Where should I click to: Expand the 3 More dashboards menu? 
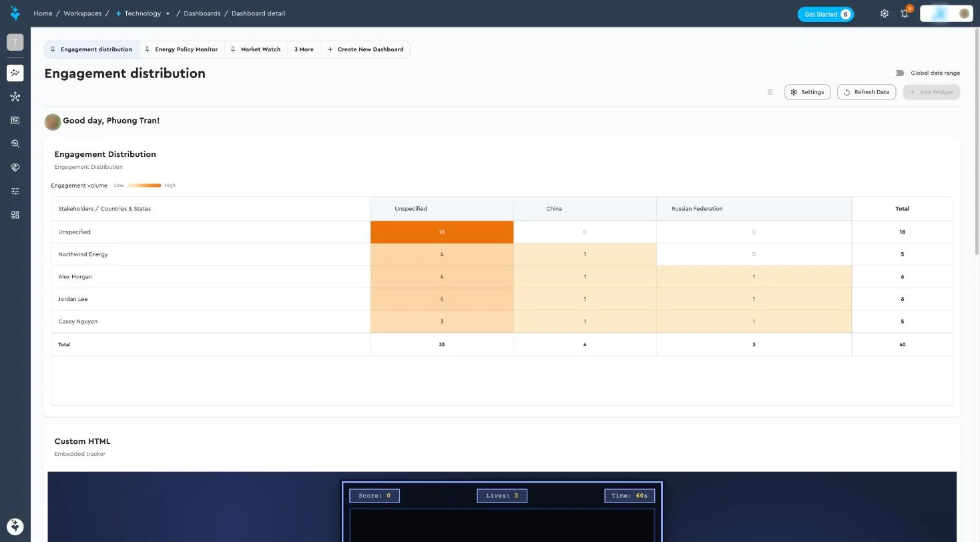coord(304,49)
